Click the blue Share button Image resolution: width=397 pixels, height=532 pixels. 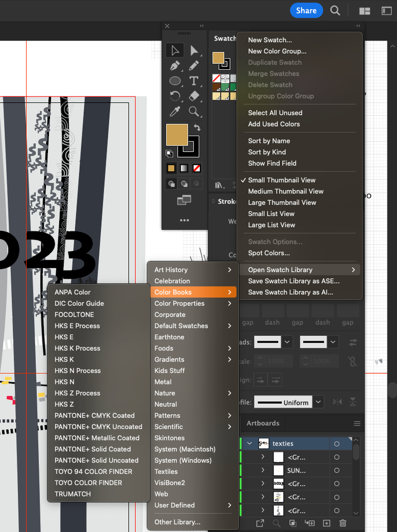coord(306,11)
